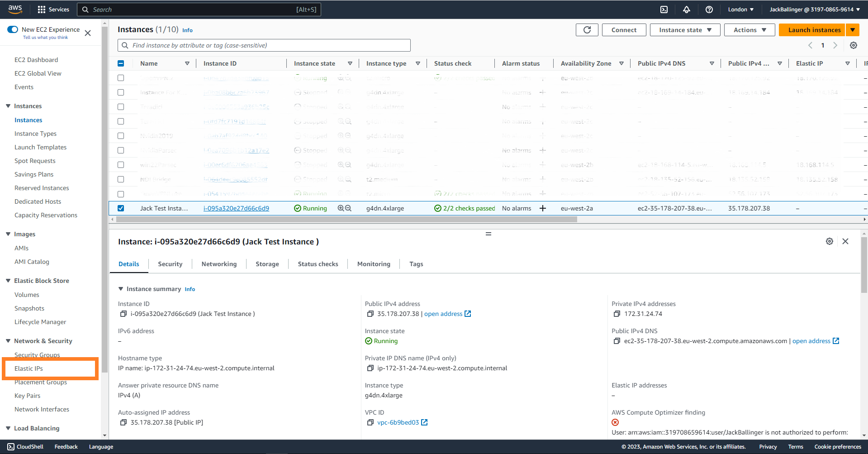The width and height of the screenshot is (868, 454).
Task: Open the Instance state dropdown
Action: click(684, 30)
